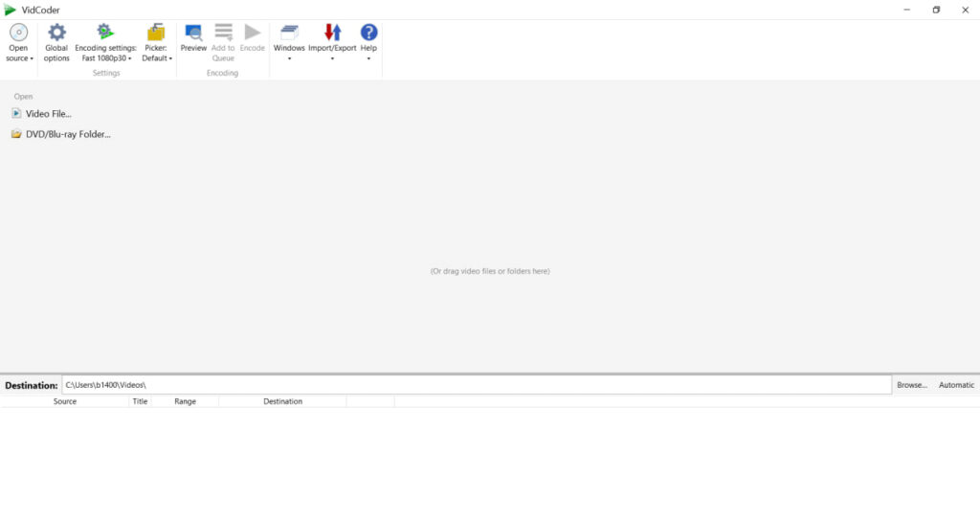Expand the Windows dropdown arrow
The image size is (980, 521).
289,58
